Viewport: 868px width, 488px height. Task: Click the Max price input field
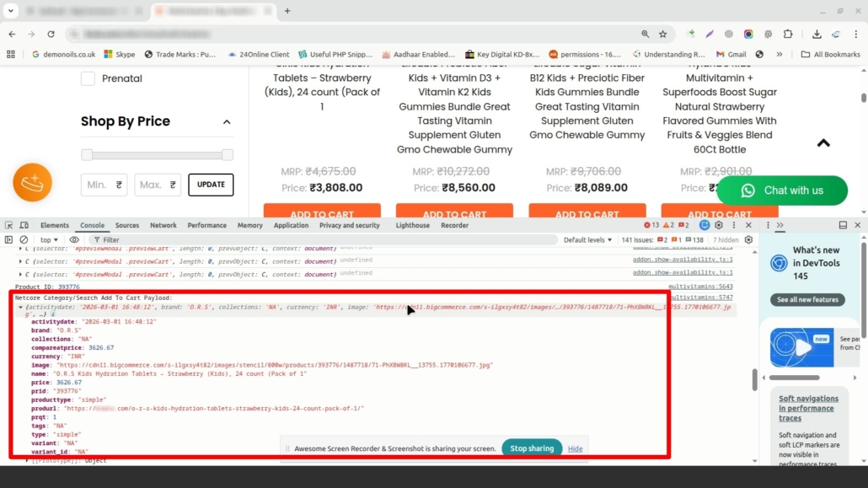click(x=157, y=185)
